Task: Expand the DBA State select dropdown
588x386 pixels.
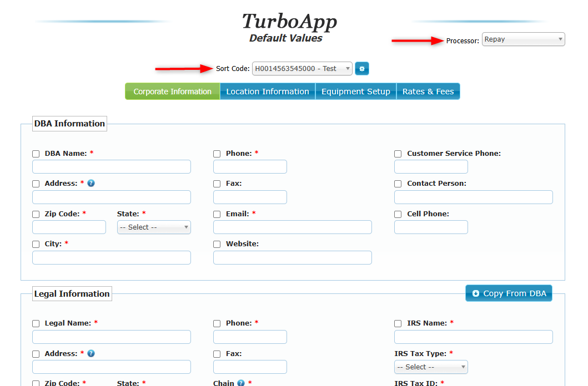Action: pyautogui.click(x=154, y=227)
